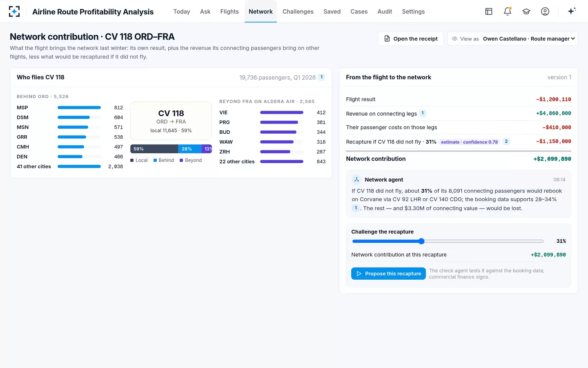Viewport: 588px width, 368px height.
Task: Open citation 1 next to passengers count
Action: coord(322,77)
